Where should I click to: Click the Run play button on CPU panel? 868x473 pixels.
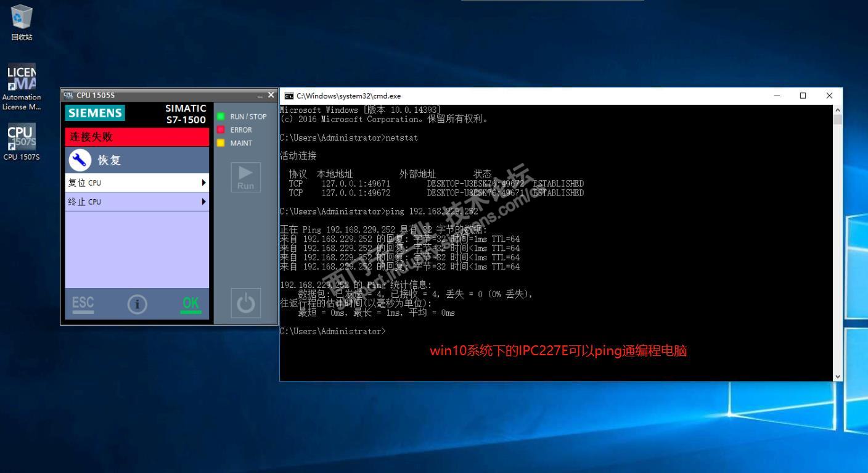[245, 177]
